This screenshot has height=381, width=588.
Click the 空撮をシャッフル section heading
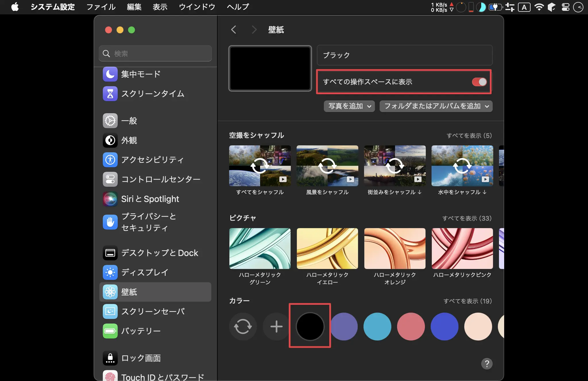(256, 135)
